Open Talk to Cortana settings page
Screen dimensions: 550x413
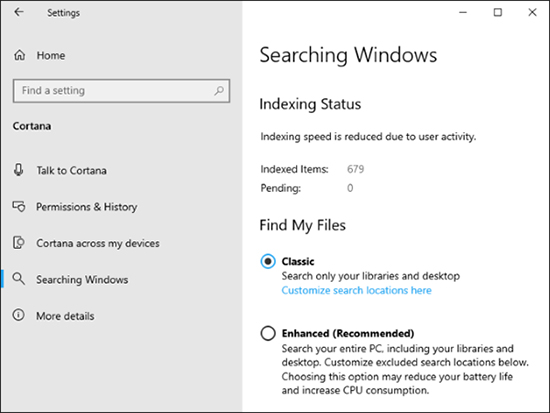point(72,171)
